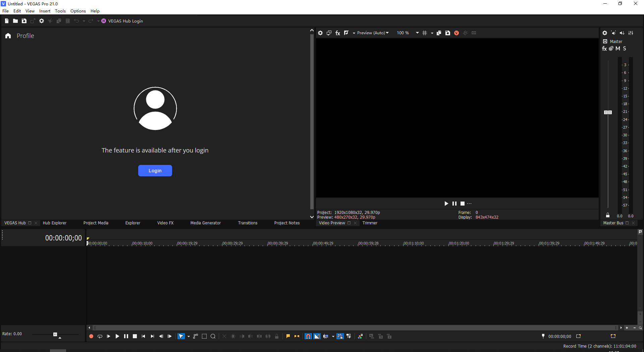Open Master FX button
The height and width of the screenshot is (352, 644).
604,49
